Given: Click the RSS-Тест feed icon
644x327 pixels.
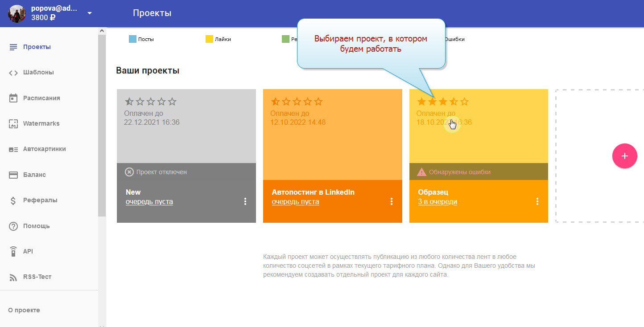Looking at the screenshot, I should [x=13, y=277].
